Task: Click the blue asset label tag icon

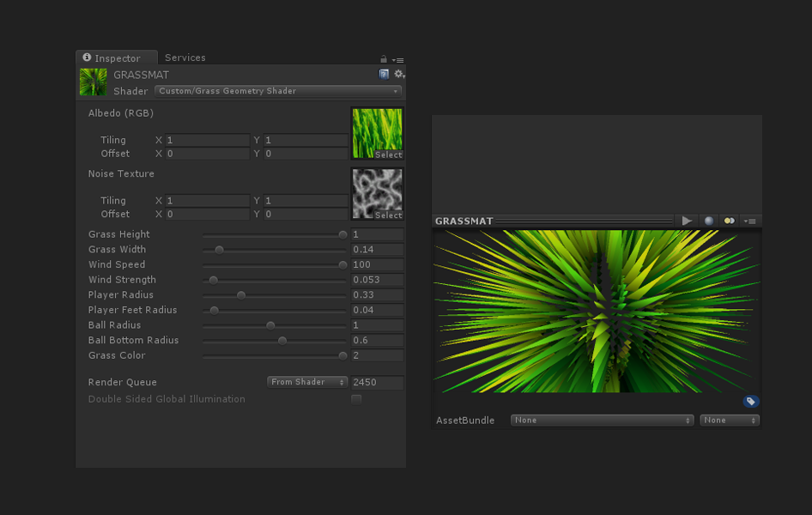Action: tap(750, 402)
